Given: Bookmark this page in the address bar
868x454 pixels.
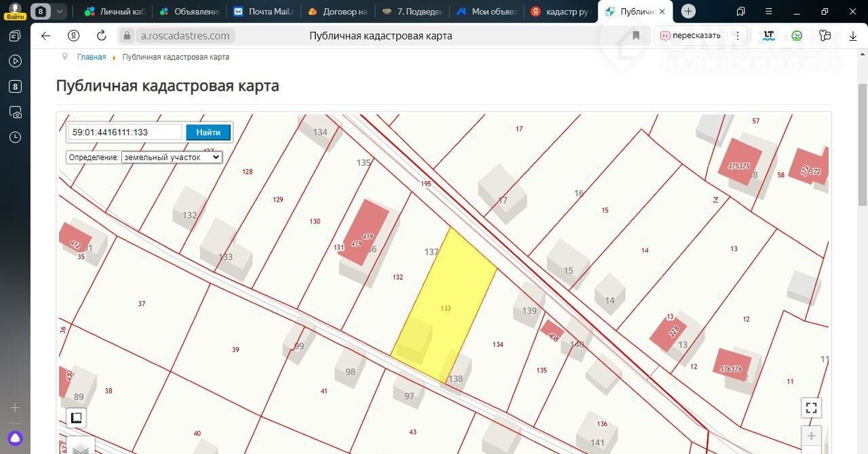Looking at the screenshot, I should 636,36.
